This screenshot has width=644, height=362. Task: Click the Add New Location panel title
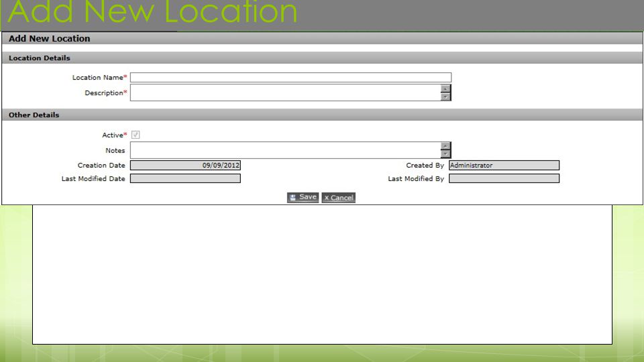tap(49, 39)
